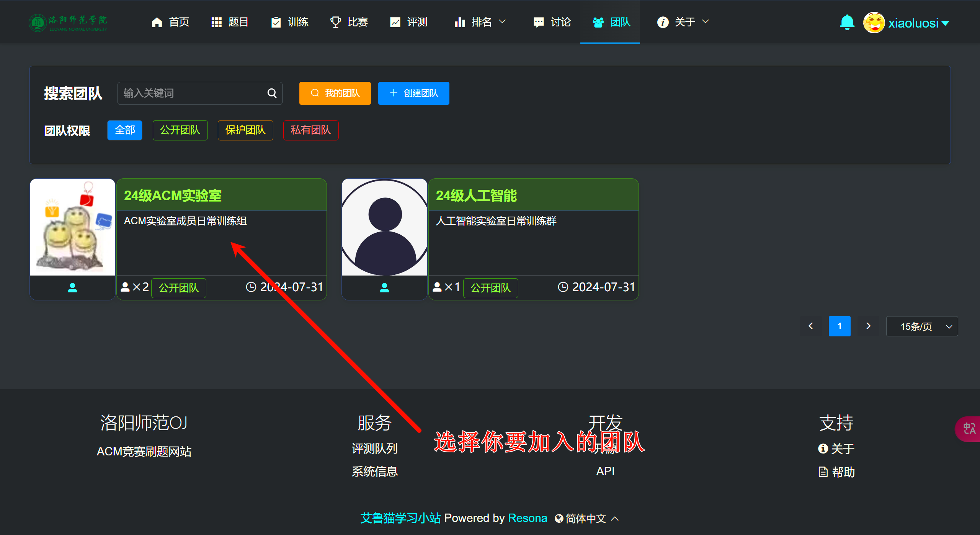Click member icon under ACM team avatar
This screenshot has height=535, width=980.
tap(72, 287)
